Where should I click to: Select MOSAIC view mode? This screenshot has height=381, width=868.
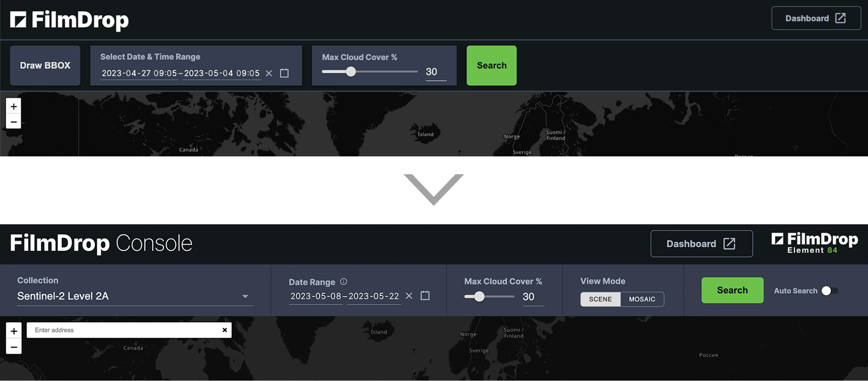click(x=642, y=299)
